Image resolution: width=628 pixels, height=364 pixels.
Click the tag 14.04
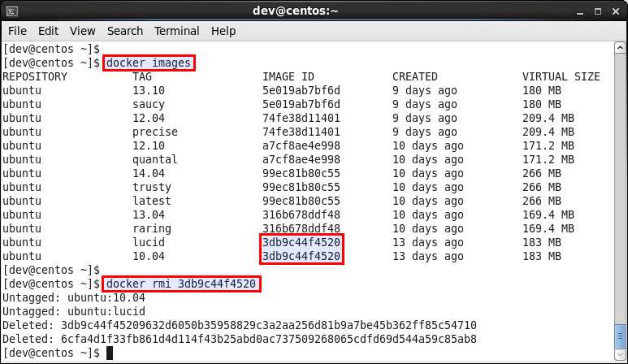click(149, 173)
